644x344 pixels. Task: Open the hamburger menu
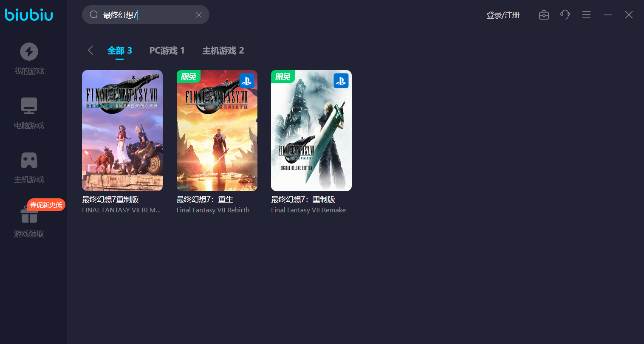[x=587, y=15]
